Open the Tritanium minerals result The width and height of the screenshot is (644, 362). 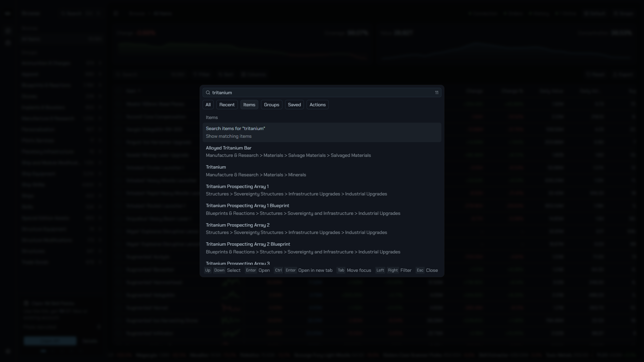(322, 171)
